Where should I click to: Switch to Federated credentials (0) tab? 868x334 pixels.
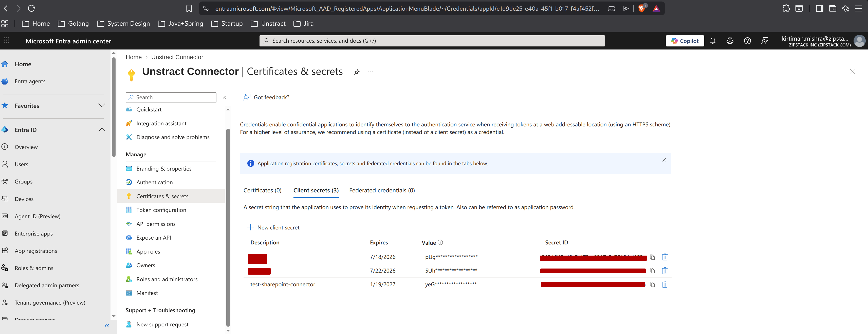pyautogui.click(x=382, y=190)
